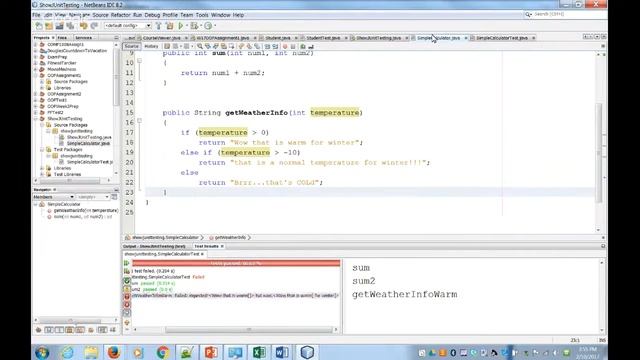
Task: Click the New File toolbar icon
Action: 39,26
